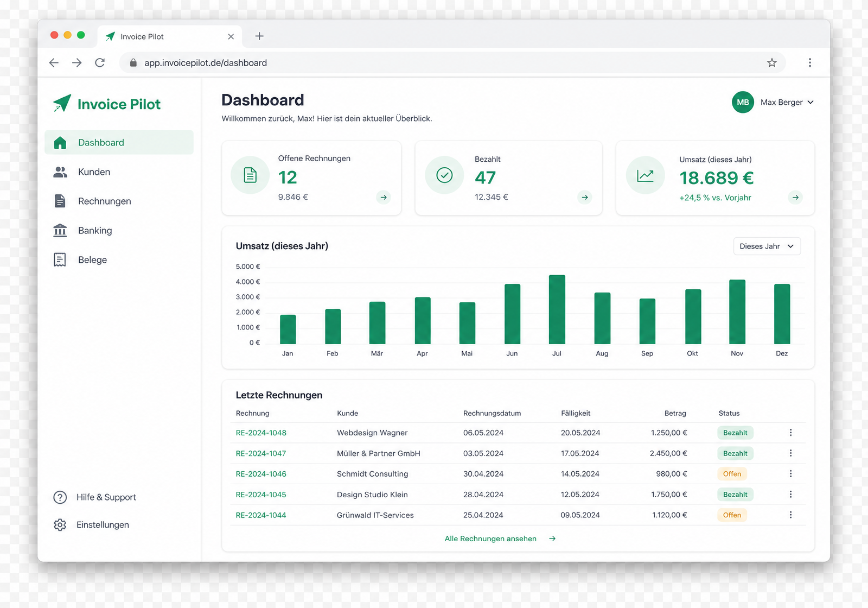Click the Fälligkeit column header

[576, 413]
